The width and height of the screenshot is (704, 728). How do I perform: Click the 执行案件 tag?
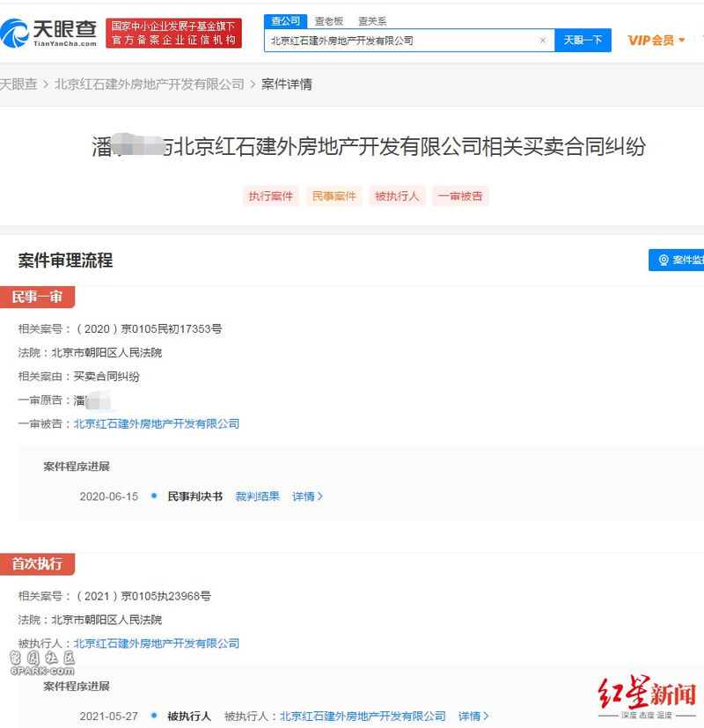(270, 196)
